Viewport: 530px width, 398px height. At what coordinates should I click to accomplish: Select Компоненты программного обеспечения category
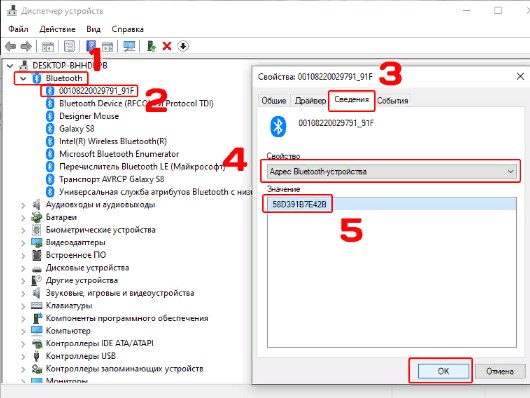127,318
